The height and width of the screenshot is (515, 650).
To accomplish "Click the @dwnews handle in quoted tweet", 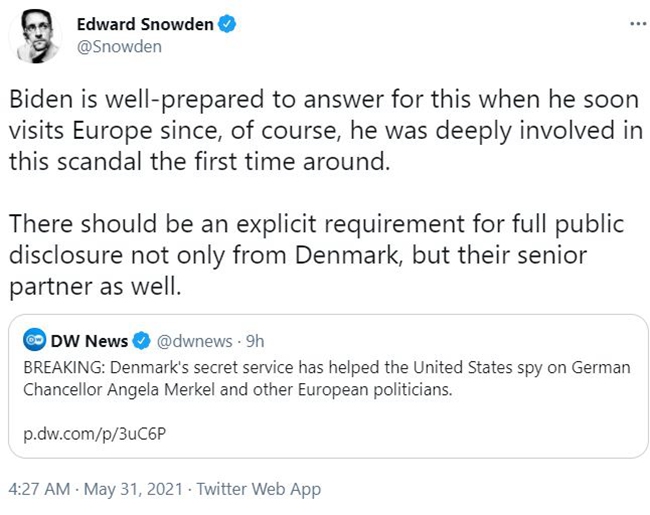I will (x=191, y=341).
